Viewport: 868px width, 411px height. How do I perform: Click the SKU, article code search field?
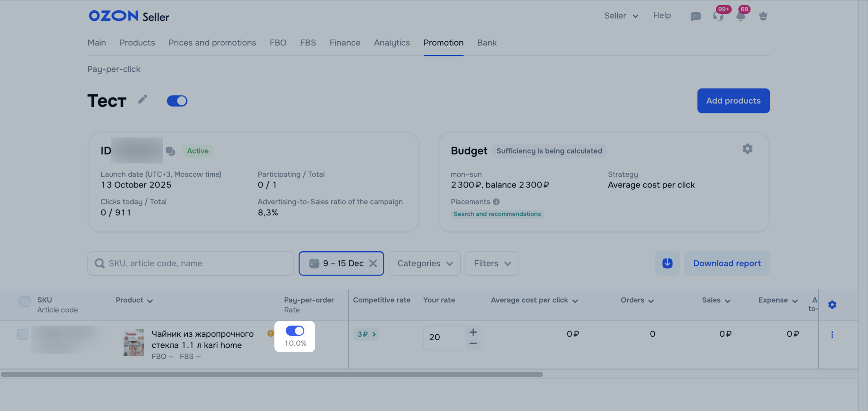[190, 263]
